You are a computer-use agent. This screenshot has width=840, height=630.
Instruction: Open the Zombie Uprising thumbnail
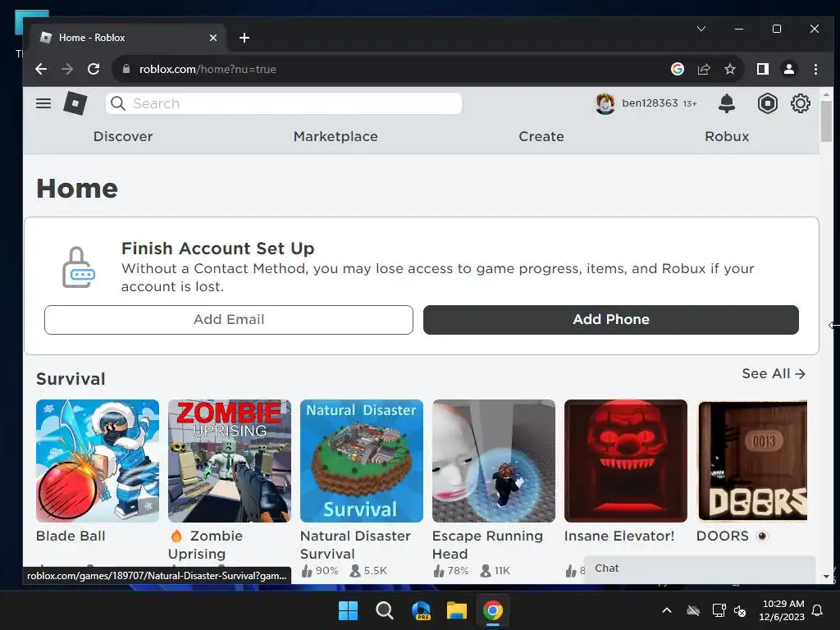(x=230, y=461)
